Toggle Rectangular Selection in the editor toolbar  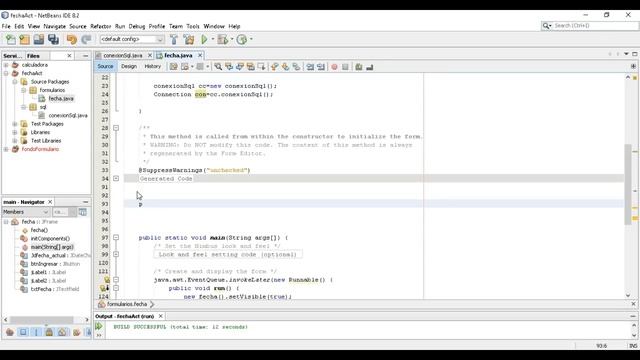click(x=261, y=67)
